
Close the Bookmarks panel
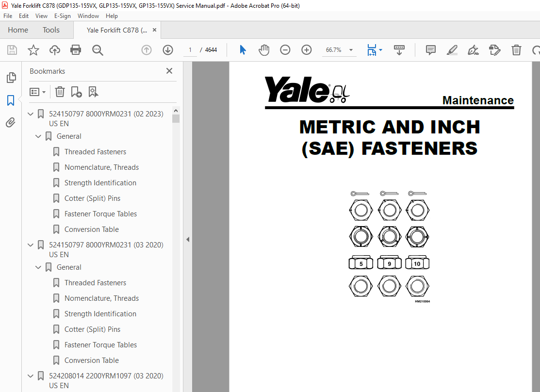click(x=169, y=71)
